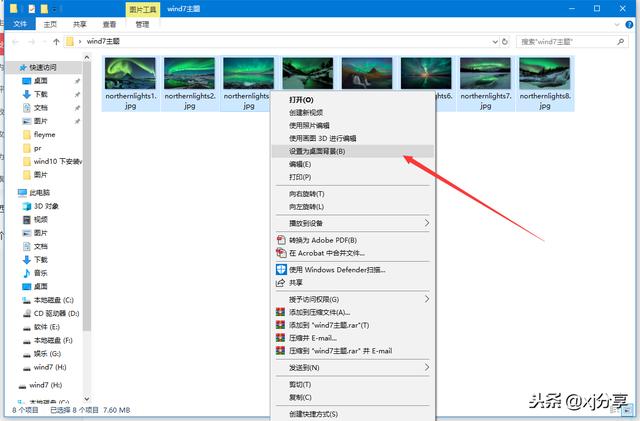
Task: Expand ribbon with the chevron near help
Action: [x=617, y=25]
